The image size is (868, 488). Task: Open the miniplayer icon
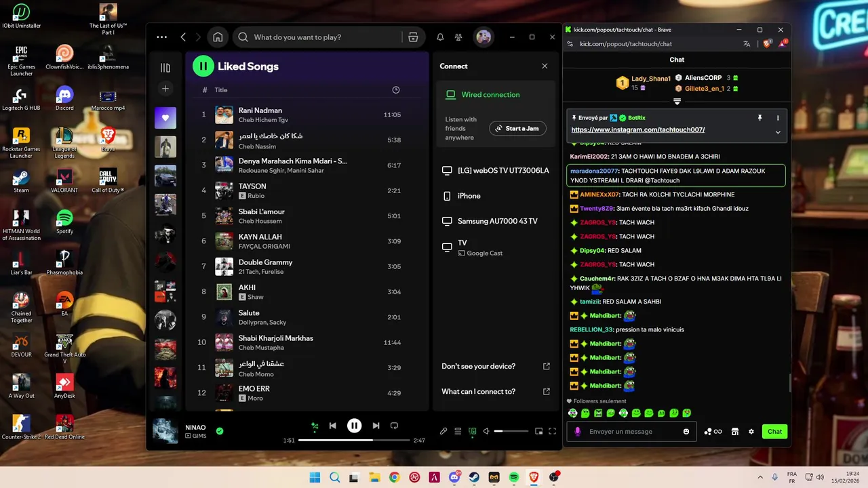[539, 431]
